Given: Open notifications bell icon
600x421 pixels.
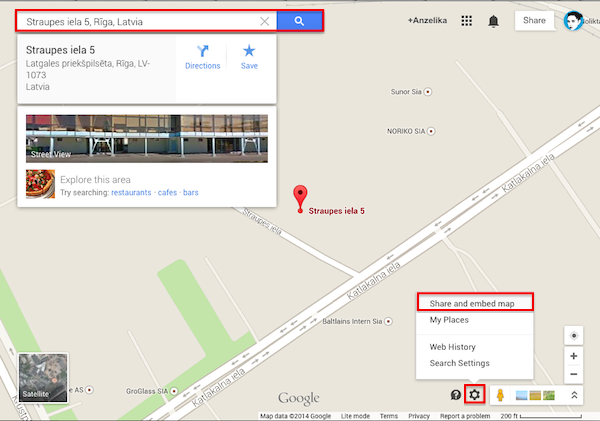Looking at the screenshot, I should click(x=494, y=21).
